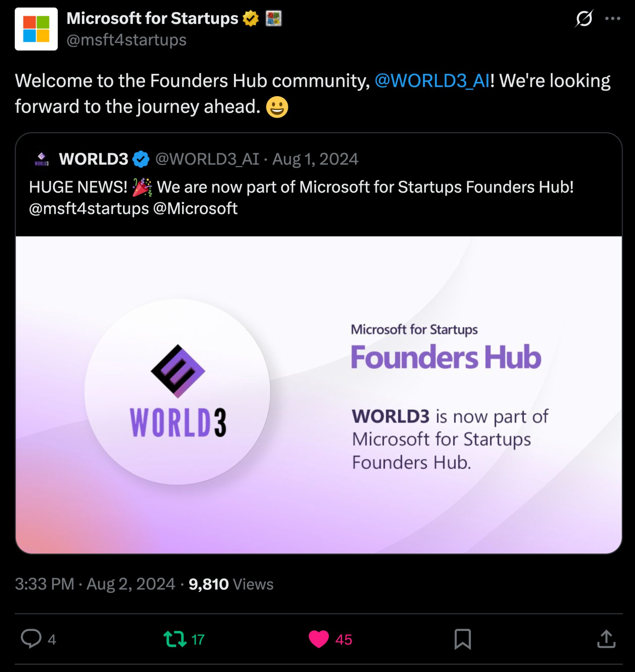This screenshot has width=635, height=672.
Task: Click the 3:33 PM Aug 2, 2024 timestamp
Action: (95, 584)
